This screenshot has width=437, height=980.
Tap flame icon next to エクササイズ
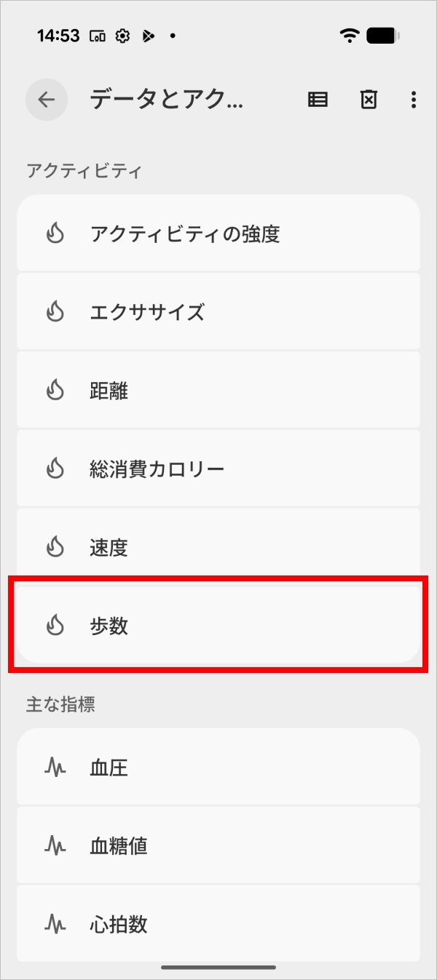55,312
